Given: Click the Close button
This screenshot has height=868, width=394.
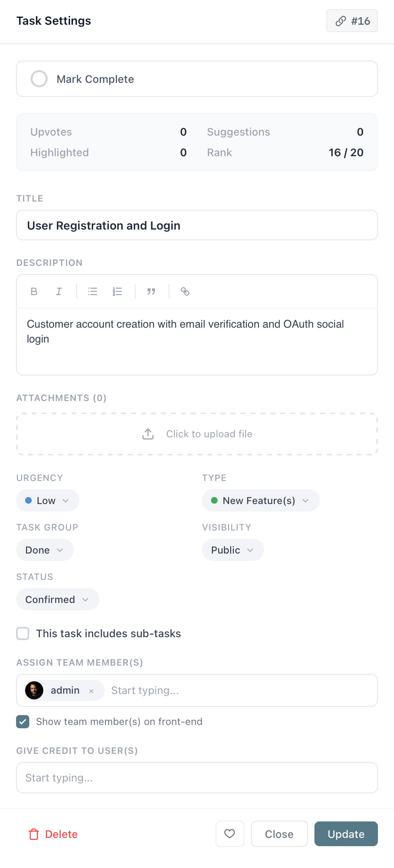Looking at the screenshot, I should coord(279,834).
